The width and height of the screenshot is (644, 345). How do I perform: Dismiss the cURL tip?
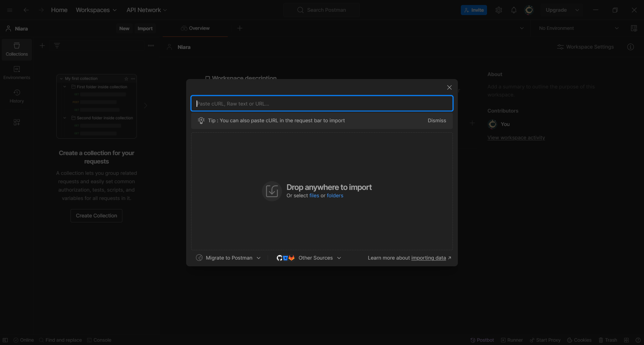[437, 120]
